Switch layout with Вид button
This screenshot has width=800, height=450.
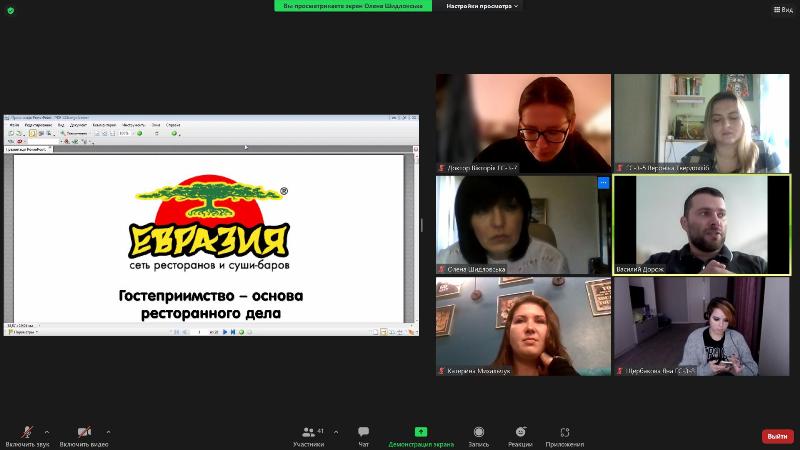coord(783,10)
